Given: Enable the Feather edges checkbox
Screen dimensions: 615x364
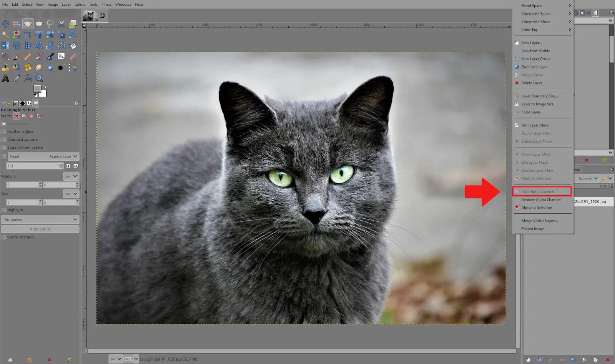Looking at the screenshot, I should (3, 131).
